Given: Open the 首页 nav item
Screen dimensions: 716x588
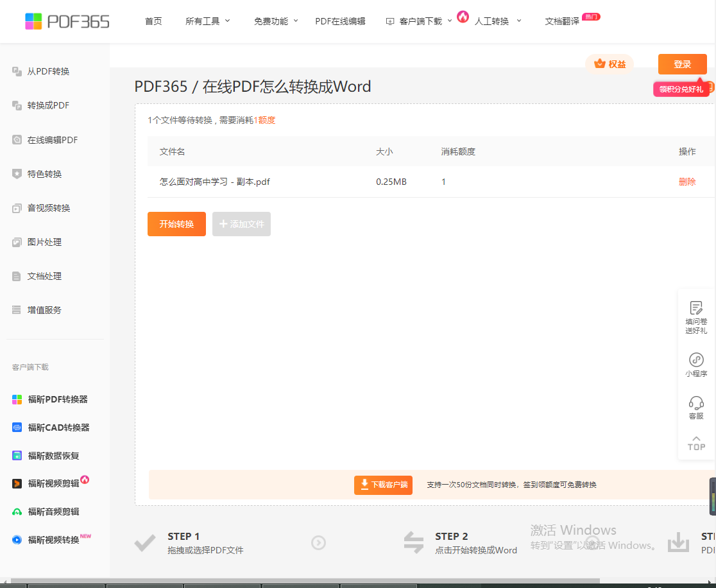Looking at the screenshot, I should (153, 21).
